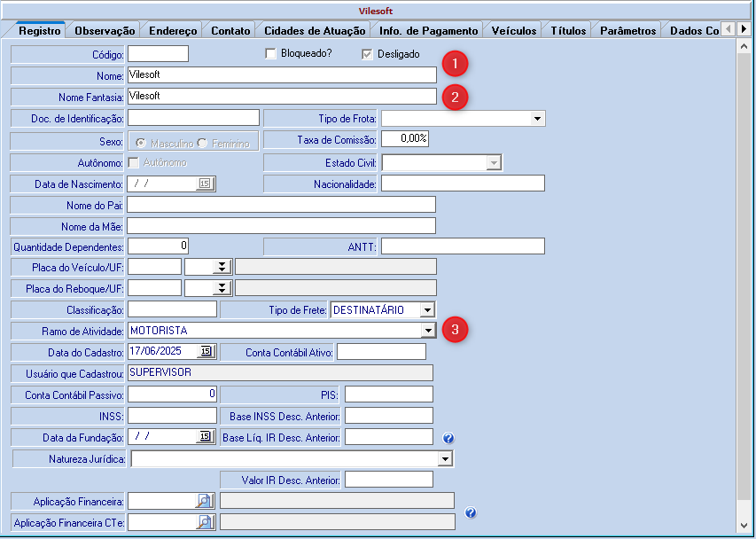The height and width of the screenshot is (539, 756).
Task: Open the Aplicação Financeira search lookup
Action: coord(205,501)
